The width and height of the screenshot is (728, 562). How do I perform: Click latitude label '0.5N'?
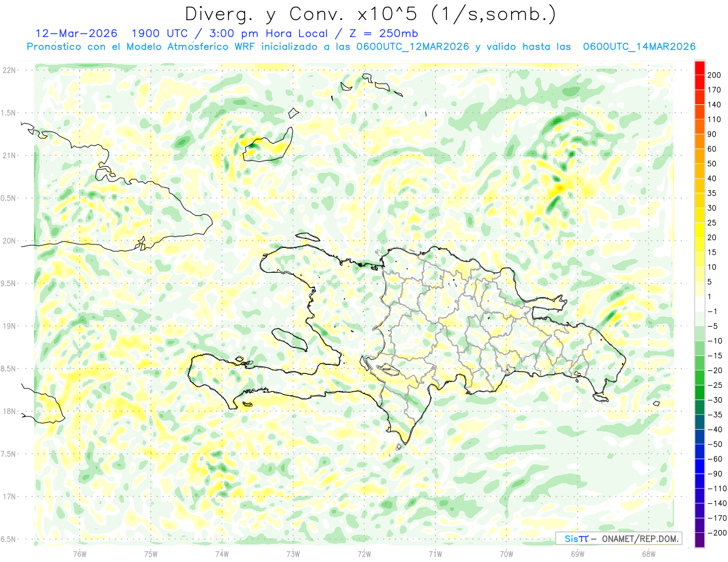pyautogui.click(x=8, y=198)
